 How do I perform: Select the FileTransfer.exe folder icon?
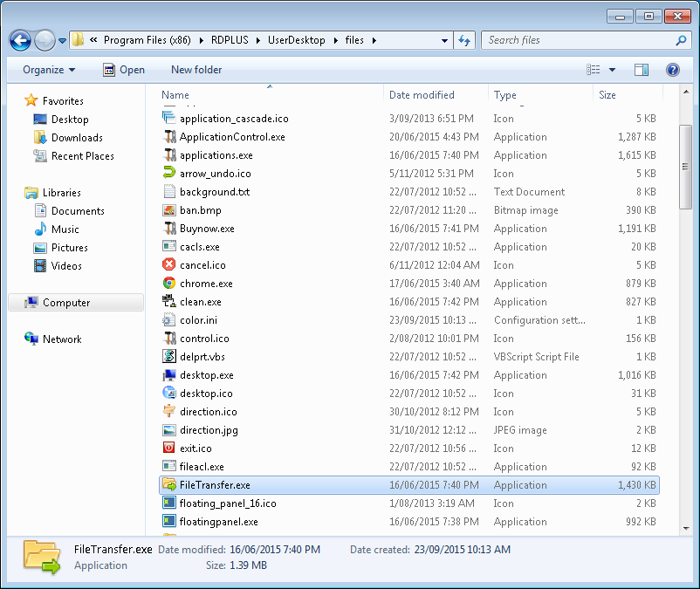[x=169, y=485]
